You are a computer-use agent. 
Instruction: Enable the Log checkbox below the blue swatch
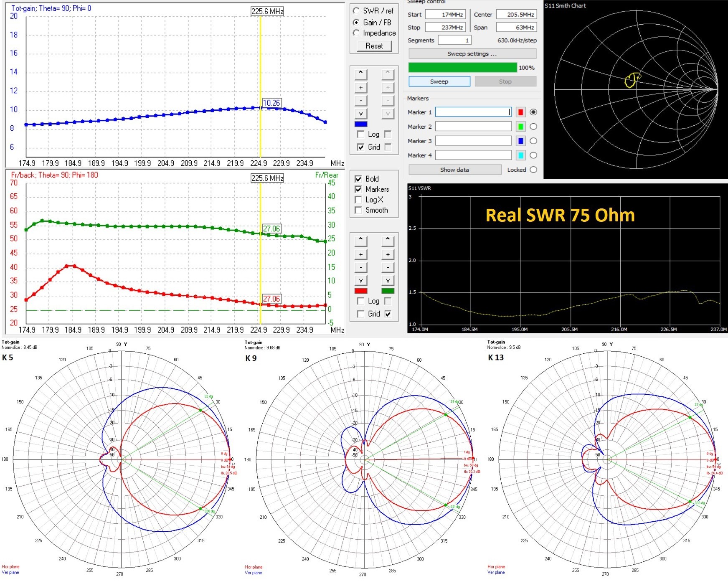point(361,134)
